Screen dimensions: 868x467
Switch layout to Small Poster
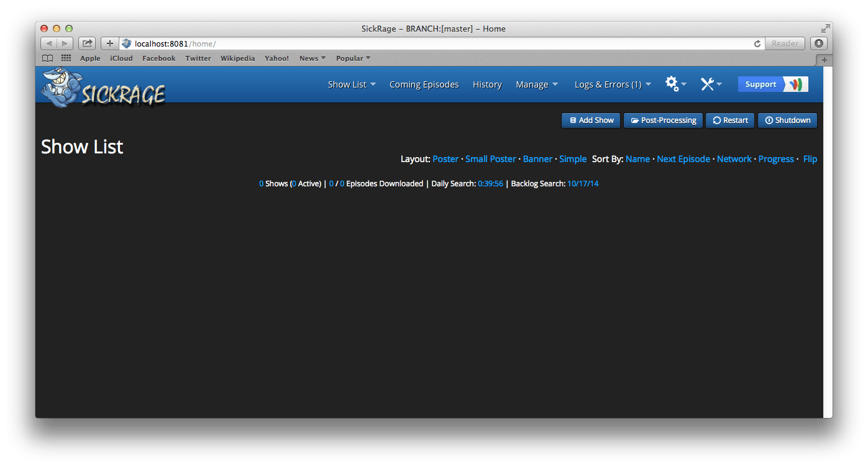(x=490, y=159)
